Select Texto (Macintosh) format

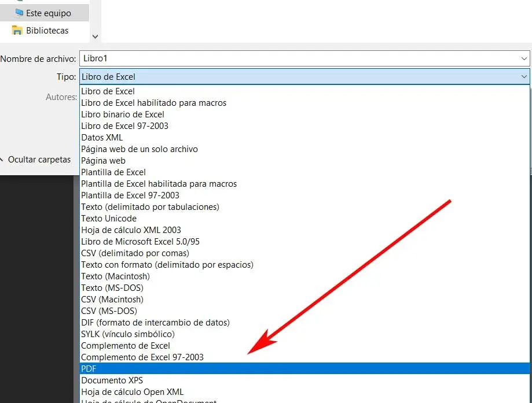pyautogui.click(x=304, y=276)
